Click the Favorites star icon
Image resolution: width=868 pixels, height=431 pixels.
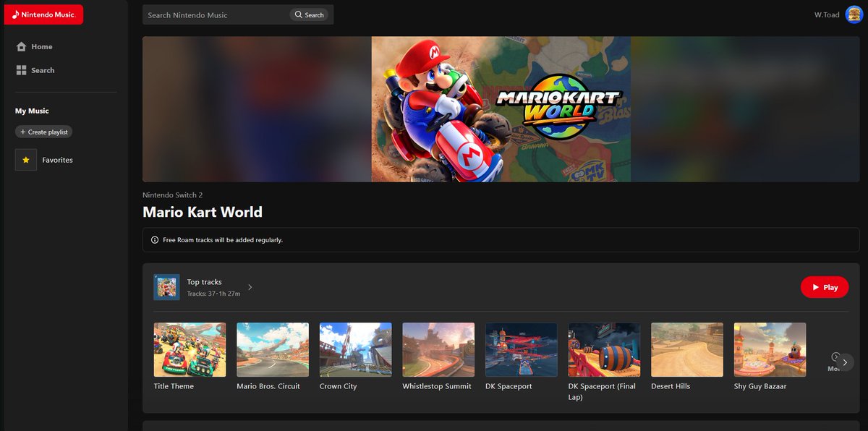pos(26,160)
